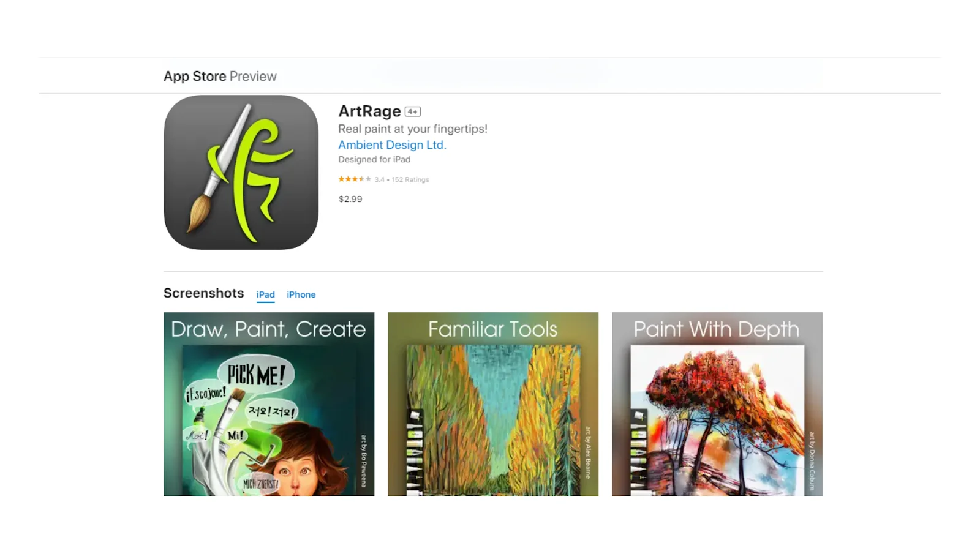This screenshot has width=980, height=551.
Task: Click the tool tray in Paint With Depth screenshot
Action: point(639,452)
